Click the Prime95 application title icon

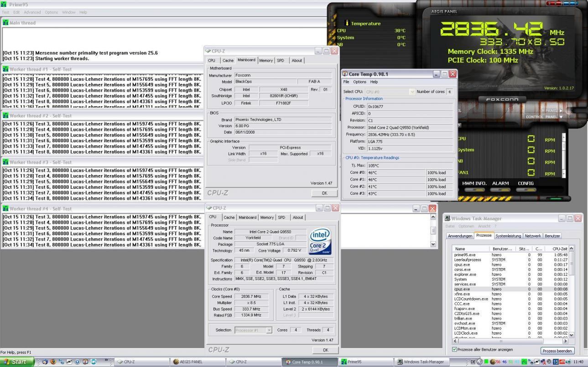[x=4, y=4]
